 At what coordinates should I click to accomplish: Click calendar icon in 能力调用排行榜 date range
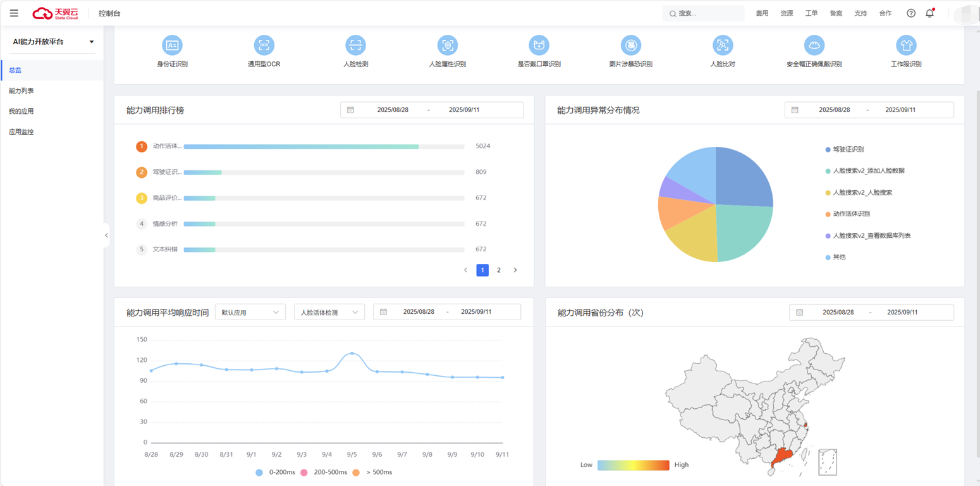pyautogui.click(x=350, y=109)
